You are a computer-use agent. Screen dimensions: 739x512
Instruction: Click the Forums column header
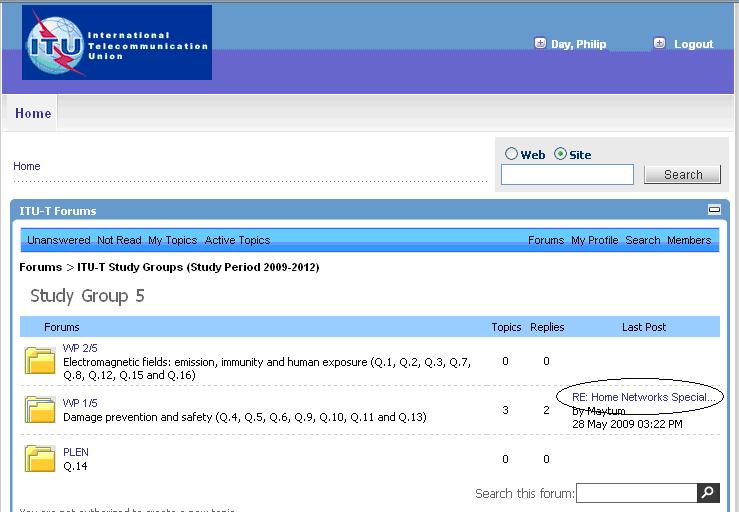click(62, 327)
